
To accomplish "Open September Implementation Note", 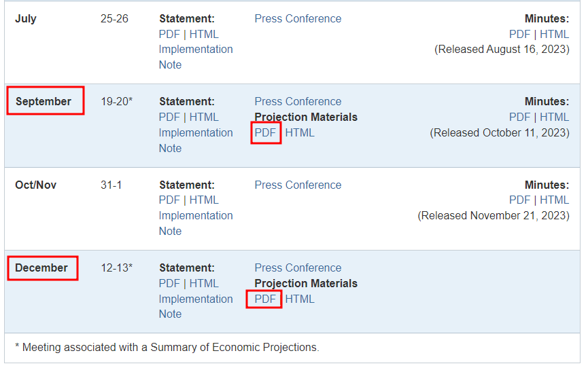I will [x=196, y=133].
